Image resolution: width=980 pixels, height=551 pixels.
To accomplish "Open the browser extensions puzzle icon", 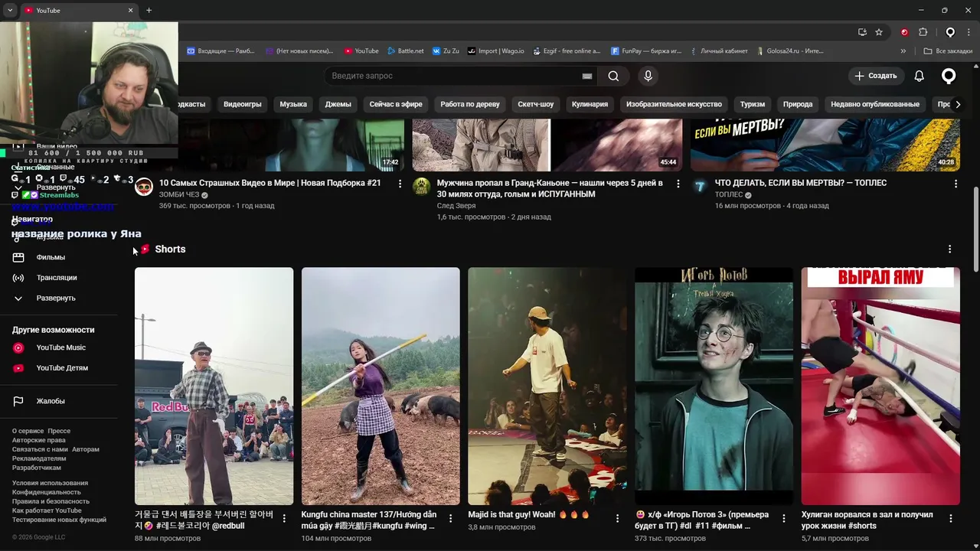I will click(x=923, y=32).
